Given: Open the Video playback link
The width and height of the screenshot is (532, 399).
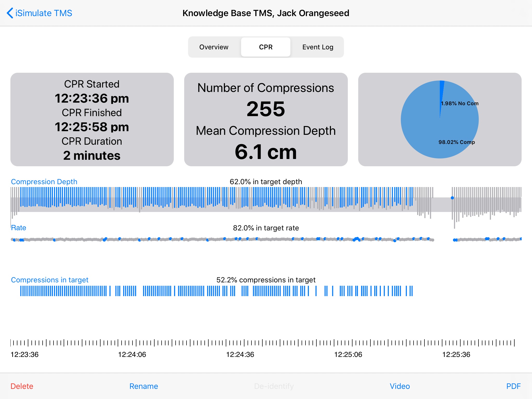Looking at the screenshot, I should click(x=400, y=386).
